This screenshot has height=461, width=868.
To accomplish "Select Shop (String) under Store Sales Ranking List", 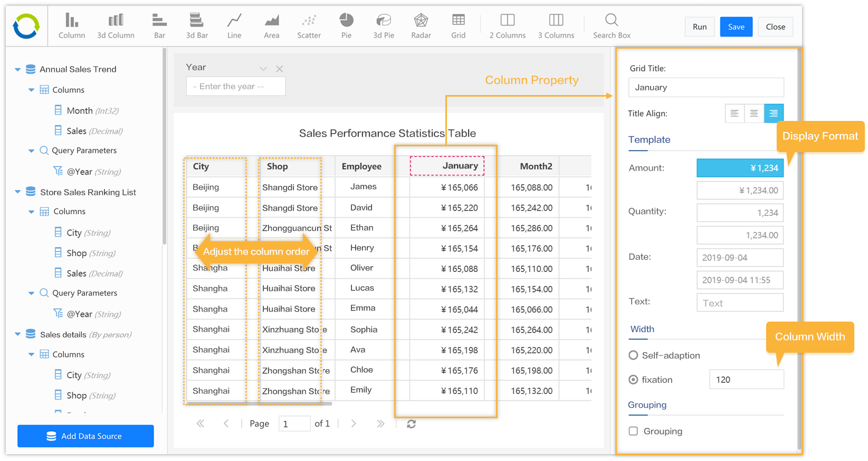I will coord(85,253).
